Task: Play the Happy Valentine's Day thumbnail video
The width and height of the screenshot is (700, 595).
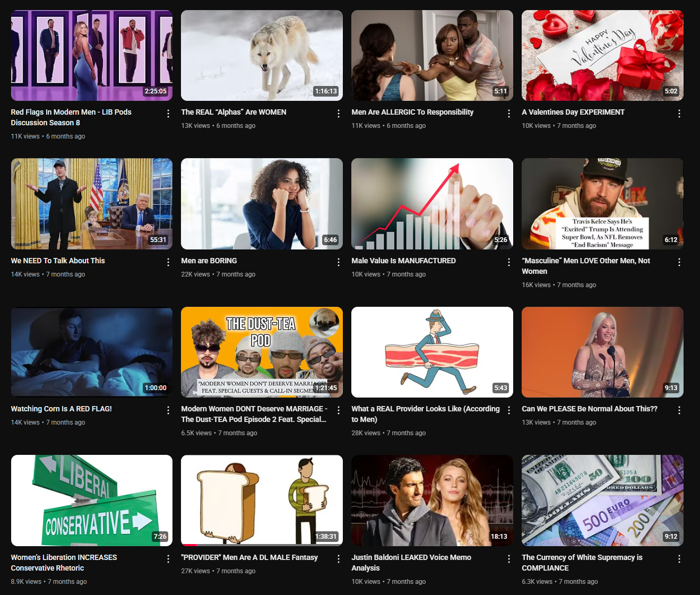Action: pos(602,55)
